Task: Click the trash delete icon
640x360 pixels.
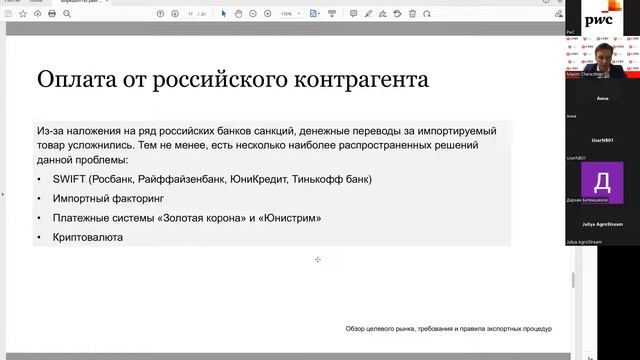Action: (x=412, y=14)
